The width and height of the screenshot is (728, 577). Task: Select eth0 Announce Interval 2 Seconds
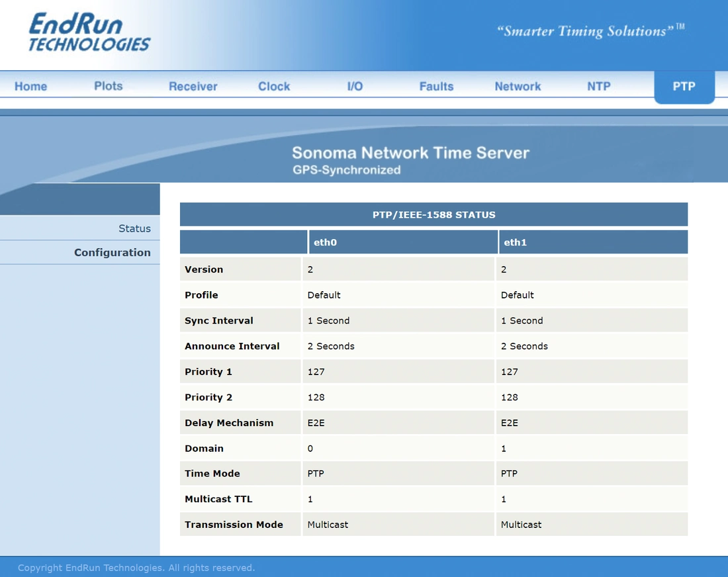[330, 346]
